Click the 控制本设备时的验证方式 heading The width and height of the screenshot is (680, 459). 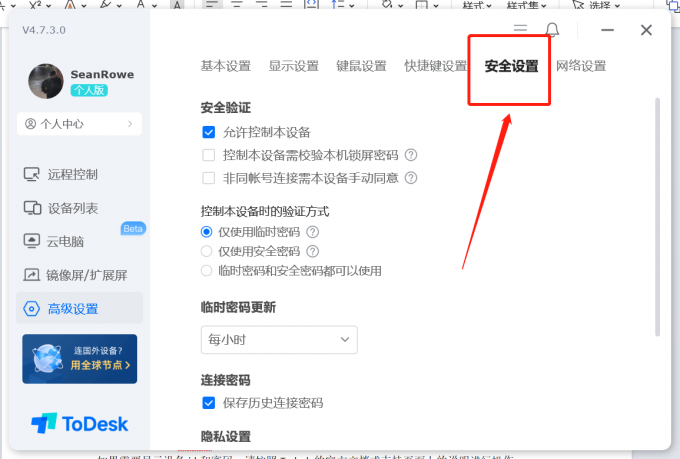[x=265, y=211]
